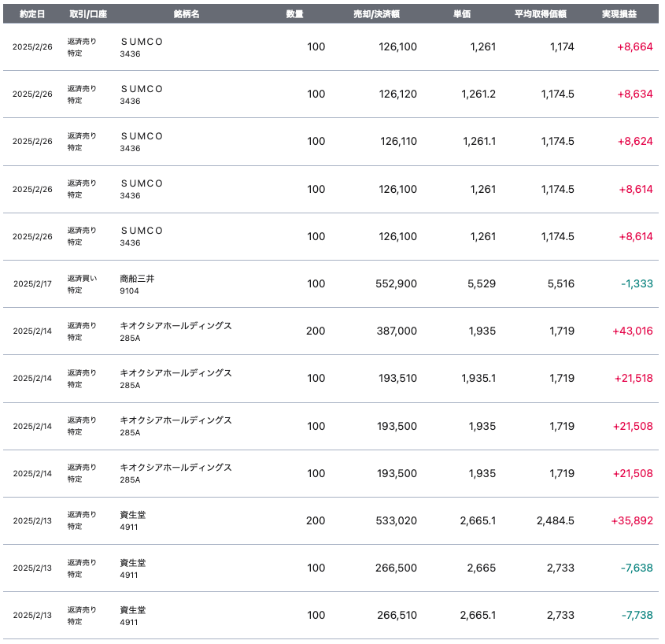Viewport: 665px width, 644px height.
Task: Select the 単価 column header
Action: [462, 14]
